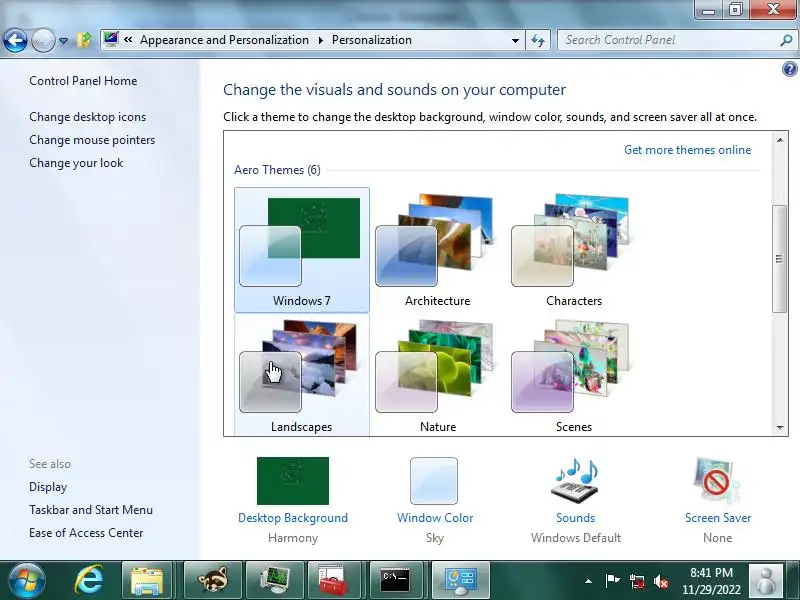Select the Nature theme

click(438, 375)
